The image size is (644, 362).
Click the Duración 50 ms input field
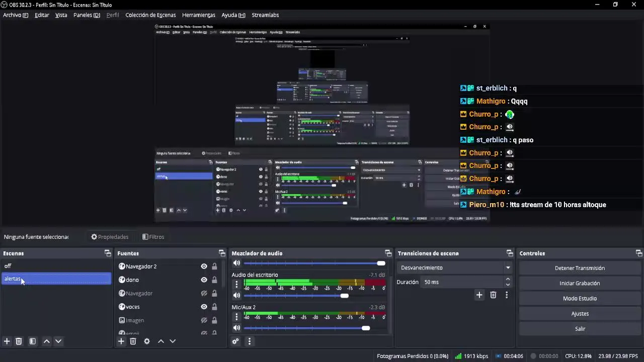(x=462, y=282)
